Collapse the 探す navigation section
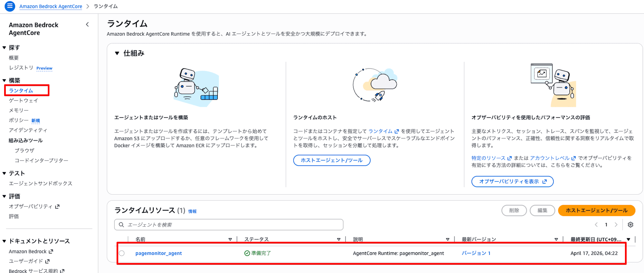 point(4,48)
